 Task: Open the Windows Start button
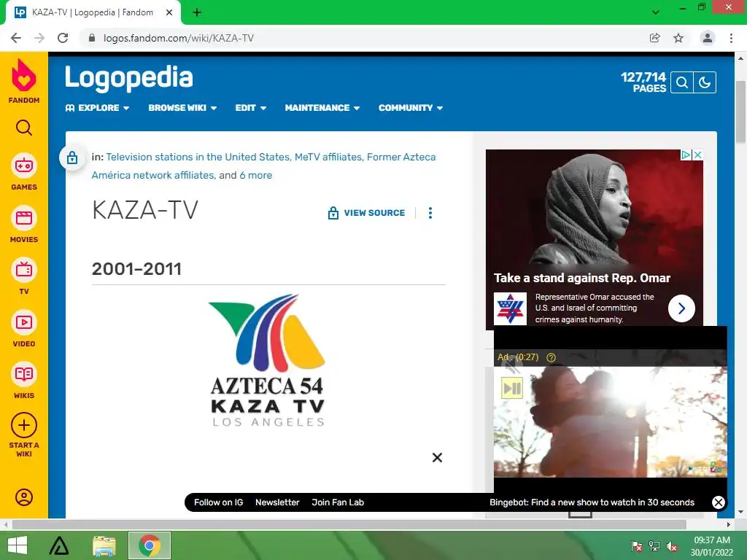[x=18, y=545]
